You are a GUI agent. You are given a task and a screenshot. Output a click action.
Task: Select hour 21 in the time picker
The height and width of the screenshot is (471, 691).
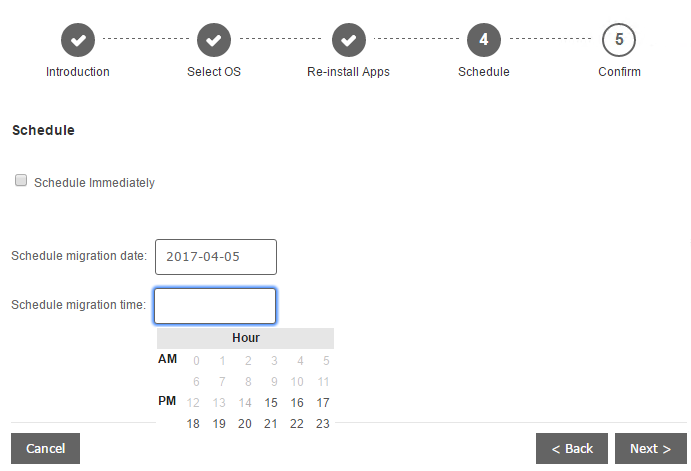(x=271, y=424)
